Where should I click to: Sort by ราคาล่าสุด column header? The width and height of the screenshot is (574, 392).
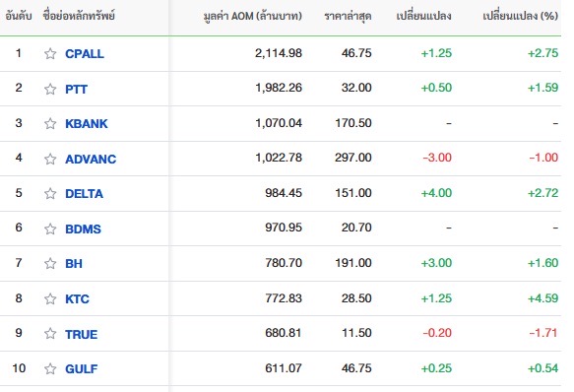coord(348,16)
